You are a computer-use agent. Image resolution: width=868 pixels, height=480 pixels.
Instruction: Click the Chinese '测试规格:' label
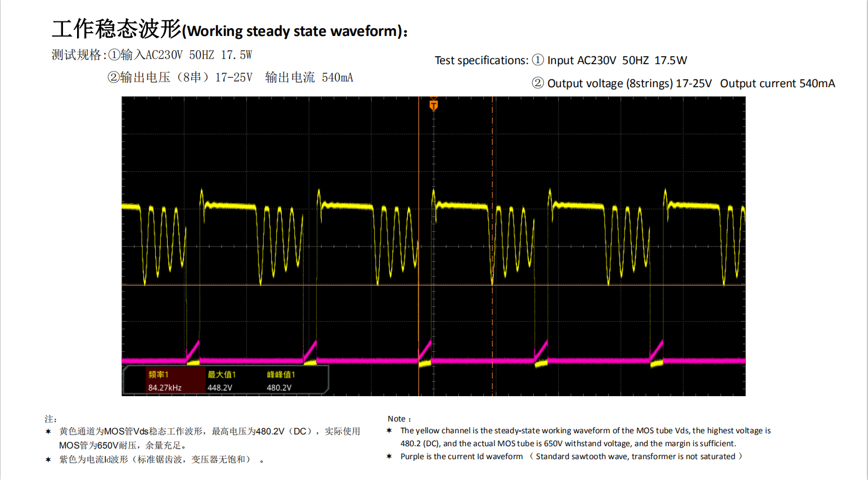coord(79,55)
